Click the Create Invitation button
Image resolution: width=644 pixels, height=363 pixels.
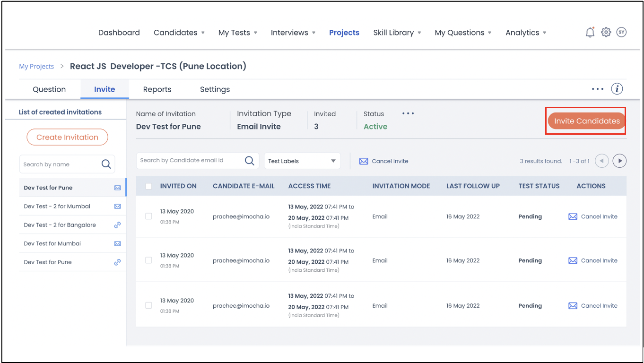click(67, 137)
